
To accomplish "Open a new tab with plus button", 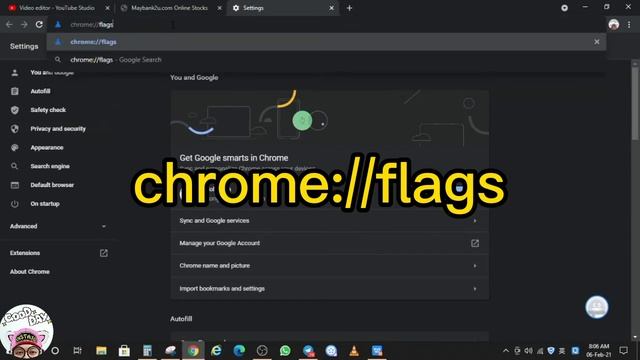I will [x=349, y=8].
